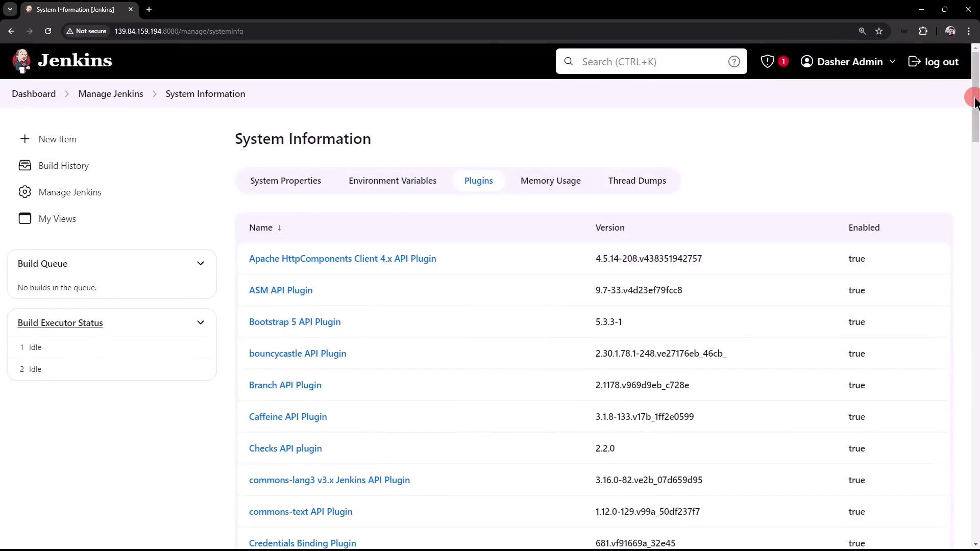Open Build History from the sidebar
This screenshot has width=980, height=551.
point(63,166)
